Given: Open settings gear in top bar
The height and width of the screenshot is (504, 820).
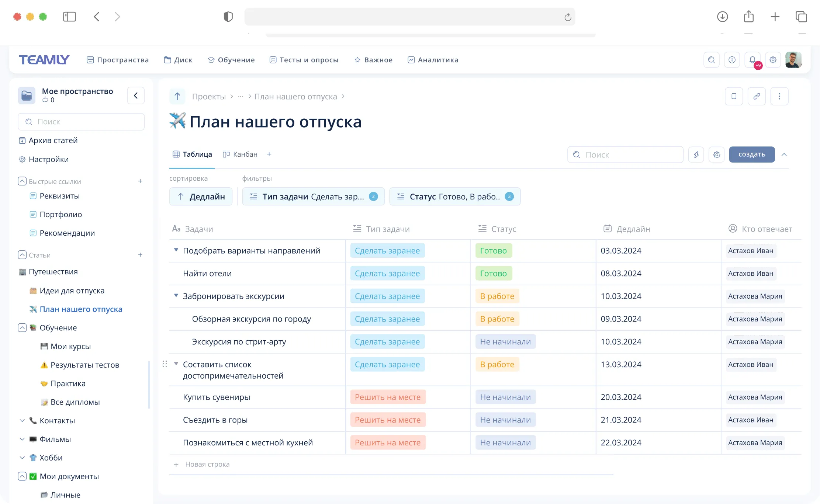Looking at the screenshot, I should (x=773, y=60).
